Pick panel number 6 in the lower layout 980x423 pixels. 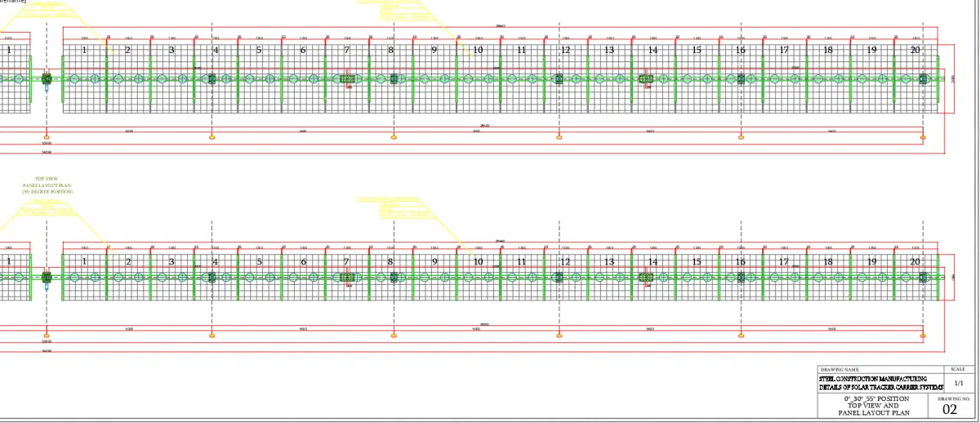pyautogui.click(x=303, y=261)
